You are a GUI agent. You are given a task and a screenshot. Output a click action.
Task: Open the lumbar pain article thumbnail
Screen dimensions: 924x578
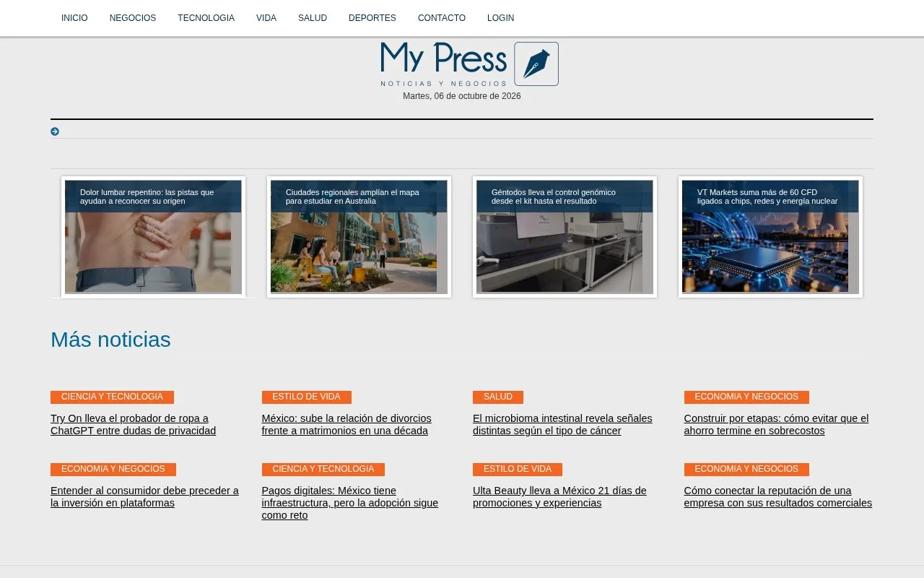[x=153, y=237]
